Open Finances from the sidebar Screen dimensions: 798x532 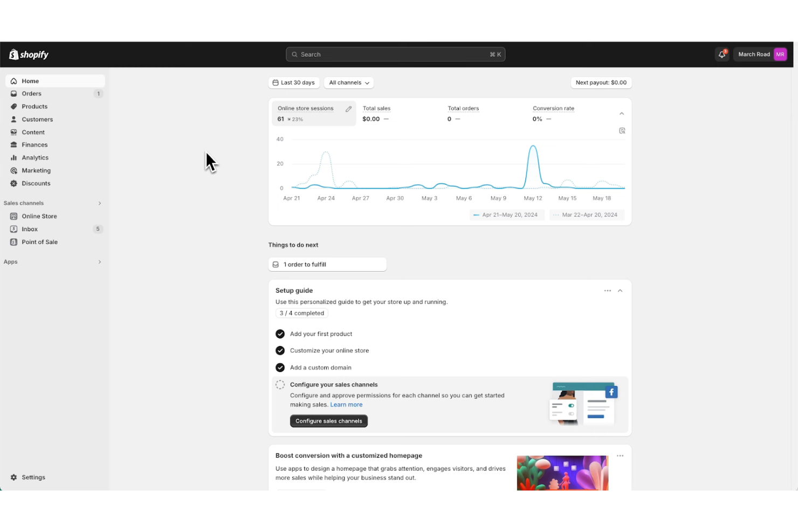(35, 144)
